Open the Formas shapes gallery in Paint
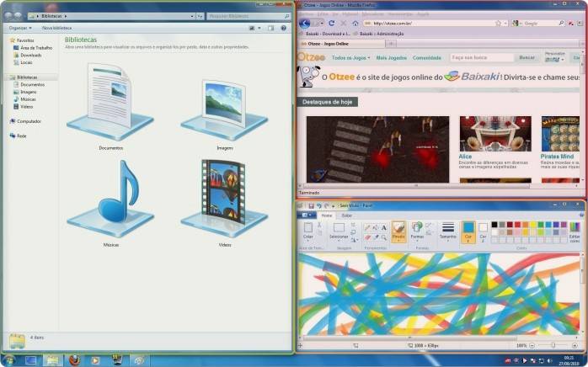 [417, 231]
